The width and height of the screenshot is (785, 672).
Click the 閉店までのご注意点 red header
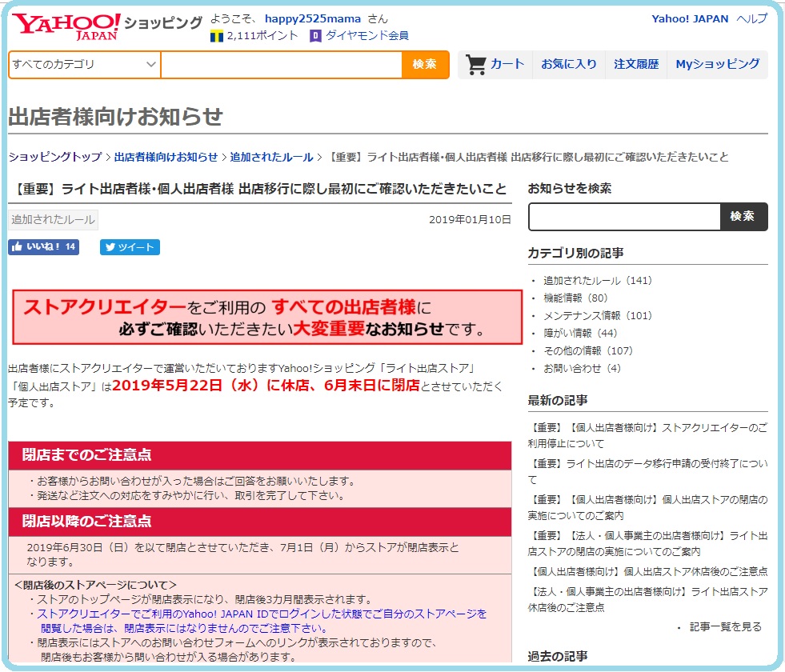click(260, 455)
